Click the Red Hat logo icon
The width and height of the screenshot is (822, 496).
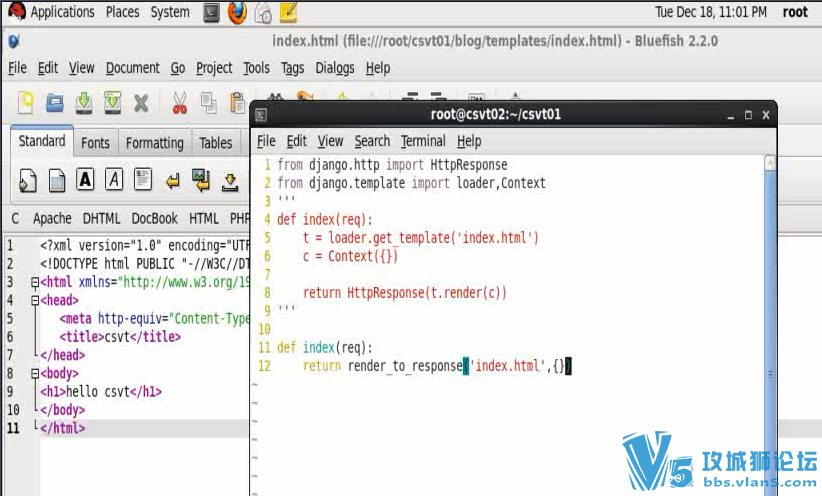tap(16, 12)
